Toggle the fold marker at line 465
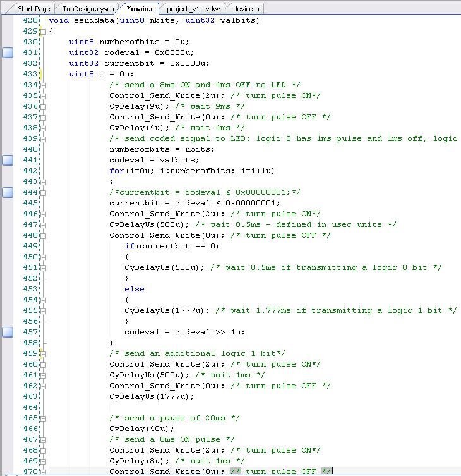The image size is (461, 476). point(43,418)
